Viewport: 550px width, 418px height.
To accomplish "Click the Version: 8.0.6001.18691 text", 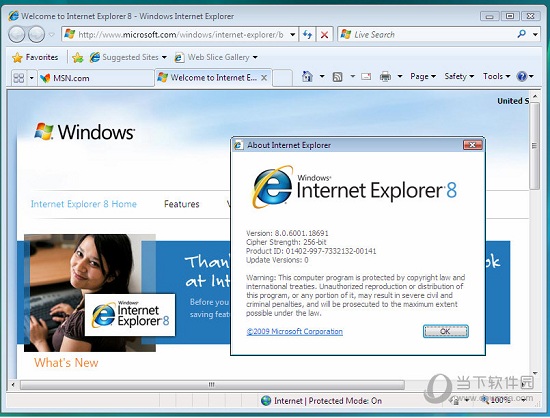I will pos(287,233).
